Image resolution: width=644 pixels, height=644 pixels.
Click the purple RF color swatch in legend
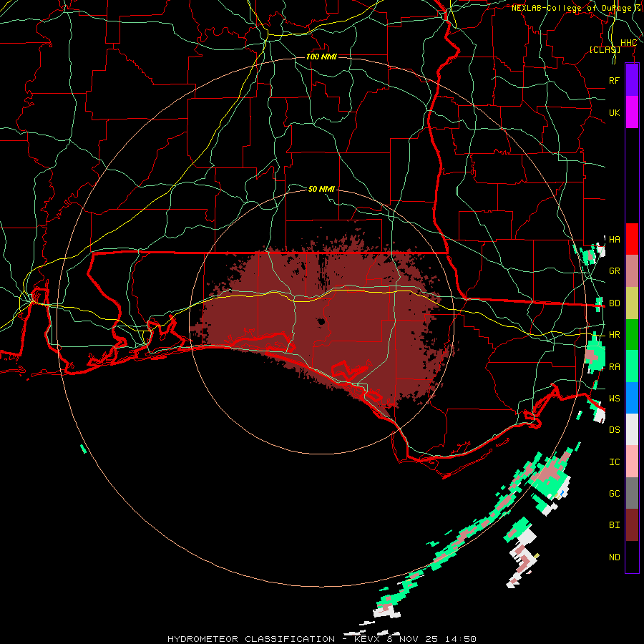632,80
